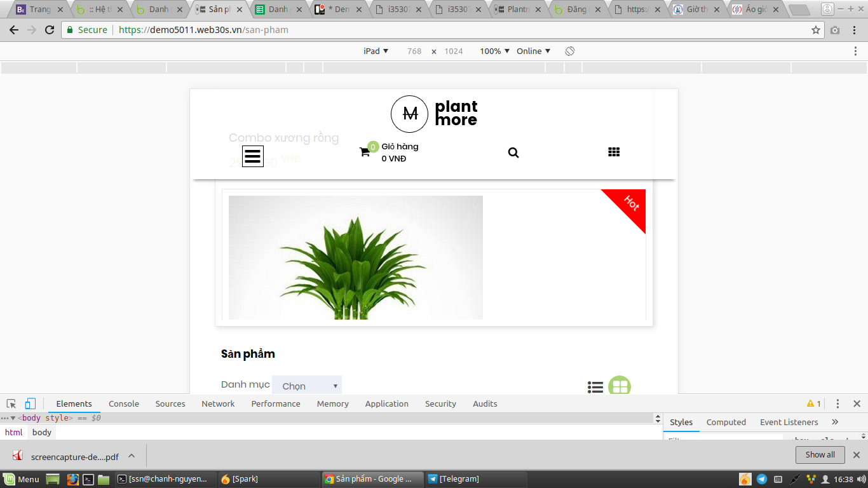Click the Telegram tray icon
This screenshot has height=488, width=868.
click(x=762, y=479)
